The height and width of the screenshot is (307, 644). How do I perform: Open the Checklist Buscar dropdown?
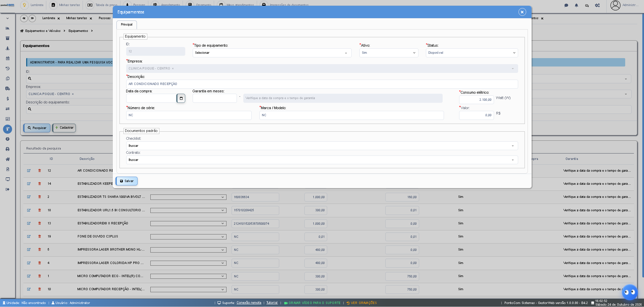coord(322,146)
